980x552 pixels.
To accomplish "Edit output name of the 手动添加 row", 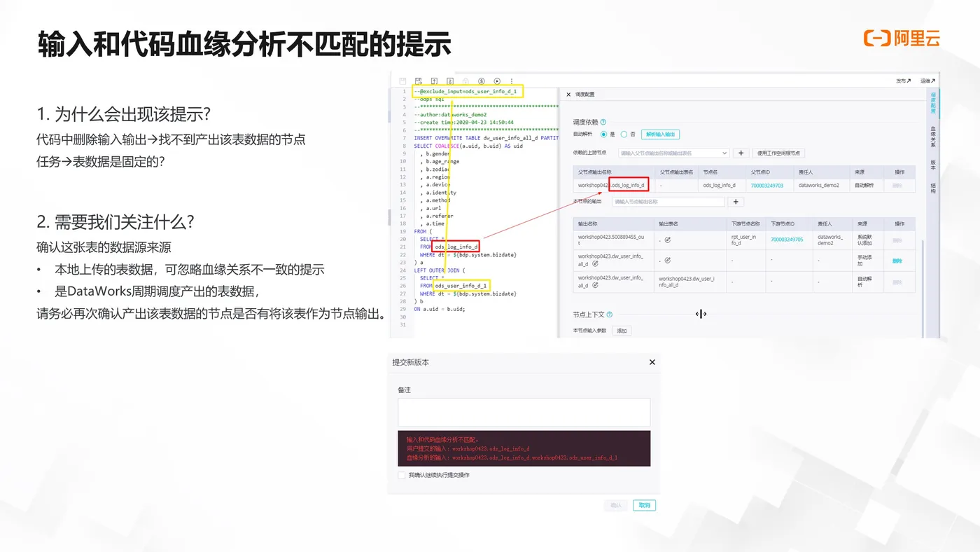I will pos(595,264).
